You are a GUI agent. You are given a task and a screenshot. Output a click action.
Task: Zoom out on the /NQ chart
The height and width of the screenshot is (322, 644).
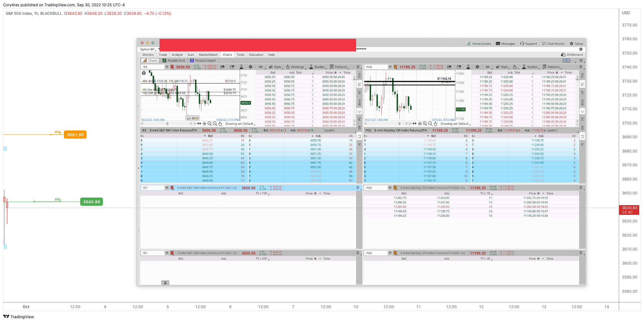(430, 124)
